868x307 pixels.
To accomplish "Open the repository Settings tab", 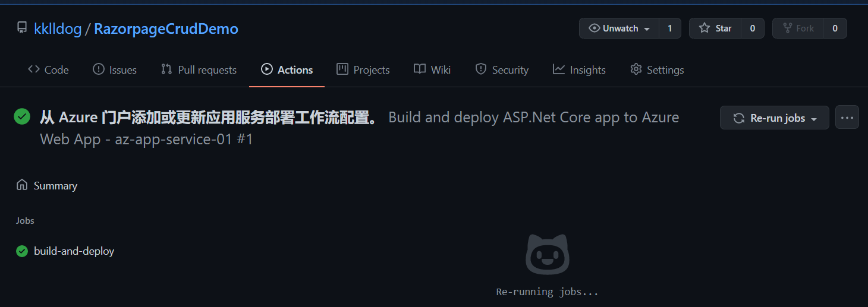I will click(x=657, y=69).
